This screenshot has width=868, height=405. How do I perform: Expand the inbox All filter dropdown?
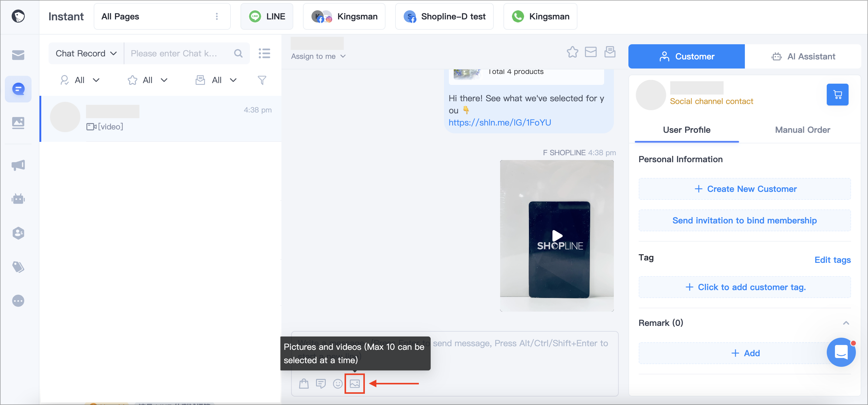216,80
